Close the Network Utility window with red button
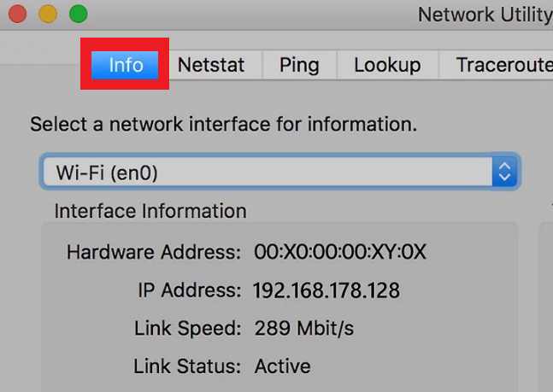The image size is (553, 392). tap(18, 15)
